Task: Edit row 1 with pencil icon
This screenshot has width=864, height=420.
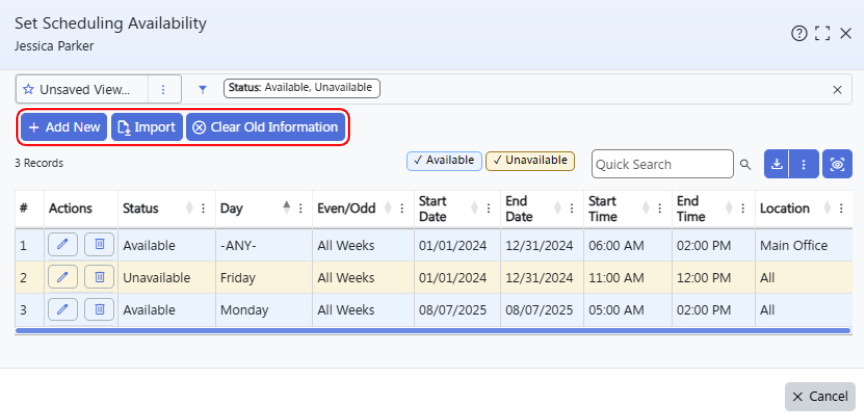Action: tap(63, 244)
